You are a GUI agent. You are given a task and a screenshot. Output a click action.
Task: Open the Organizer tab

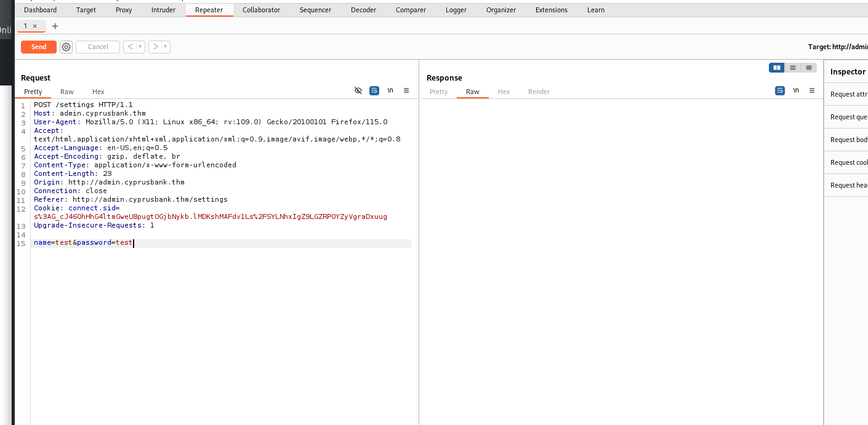501,10
